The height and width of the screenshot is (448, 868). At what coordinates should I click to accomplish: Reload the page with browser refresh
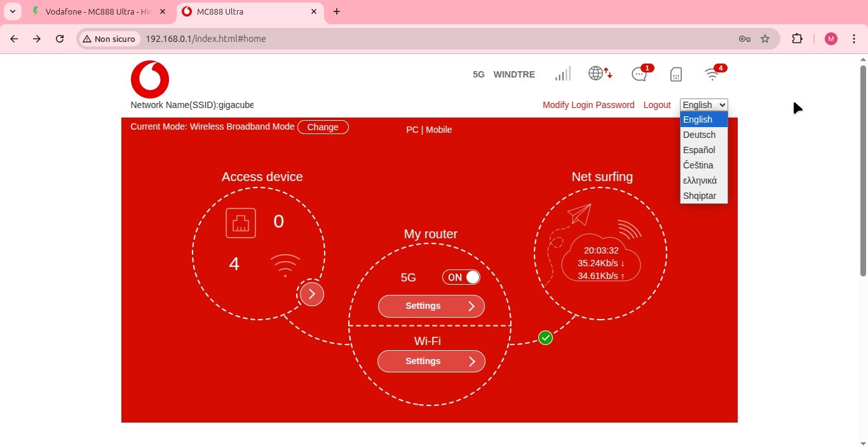point(60,39)
